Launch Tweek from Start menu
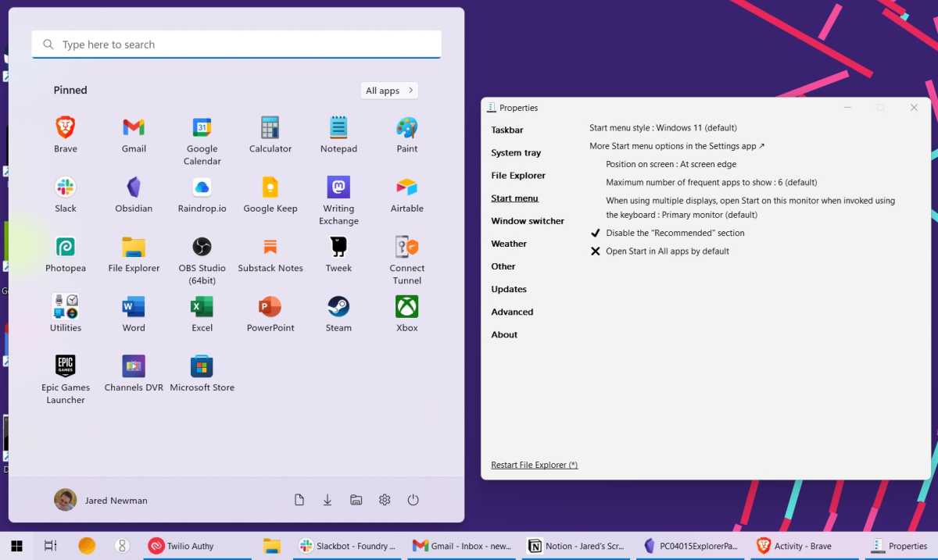 coord(338,254)
